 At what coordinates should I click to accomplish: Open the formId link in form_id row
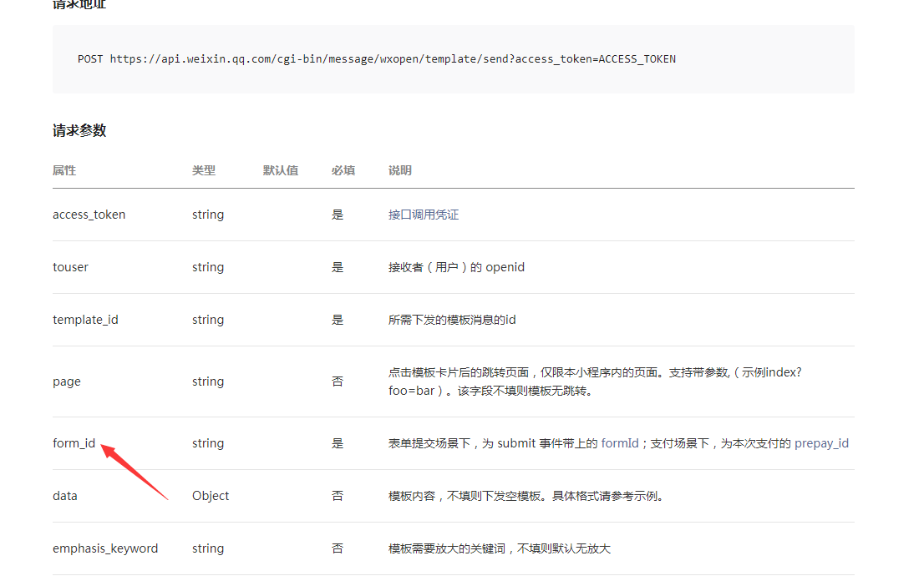pos(619,443)
